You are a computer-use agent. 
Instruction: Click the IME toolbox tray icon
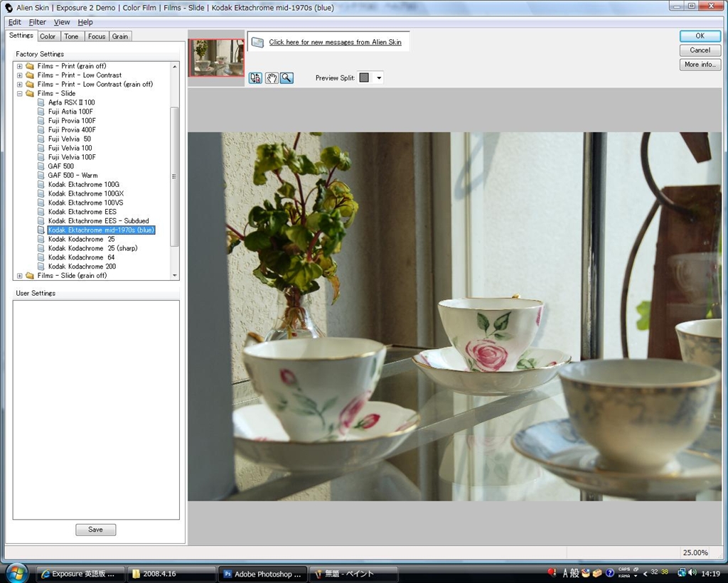click(597, 573)
